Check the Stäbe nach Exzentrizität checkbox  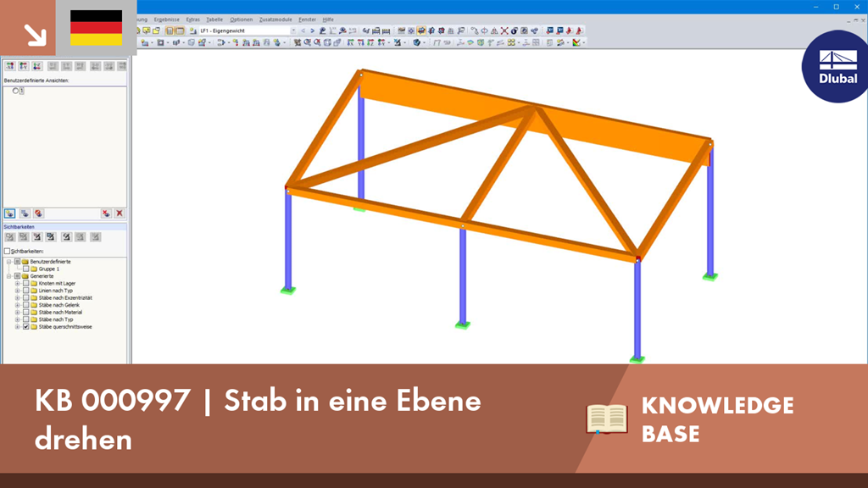pyautogui.click(x=26, y=297)
